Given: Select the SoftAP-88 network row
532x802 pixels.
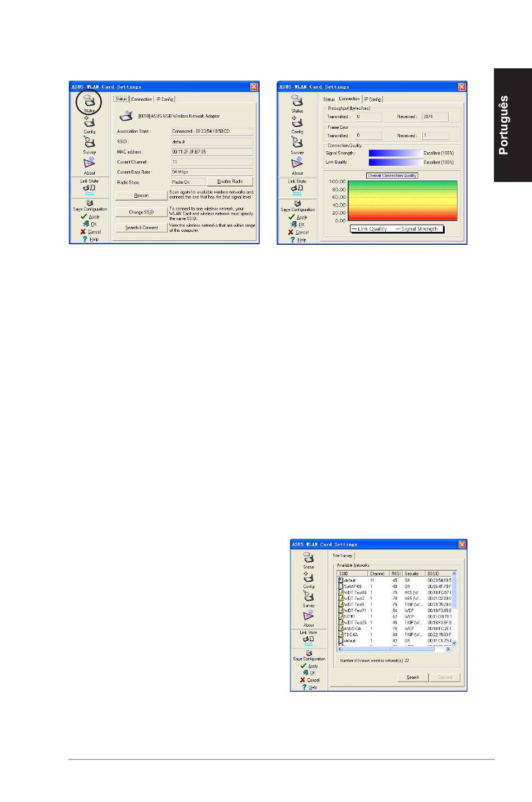Looking at the screenshot, I should [x=394, y=586].
